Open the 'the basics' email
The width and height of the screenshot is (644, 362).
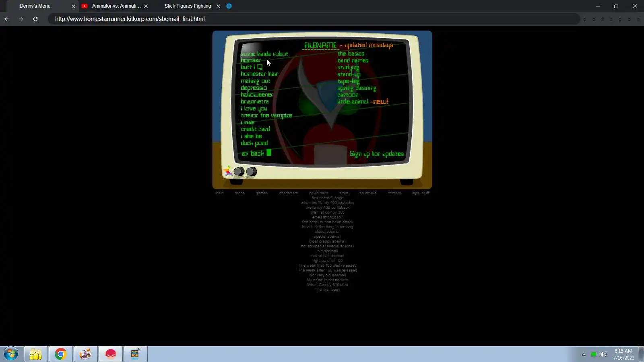(x=351, y=53)
